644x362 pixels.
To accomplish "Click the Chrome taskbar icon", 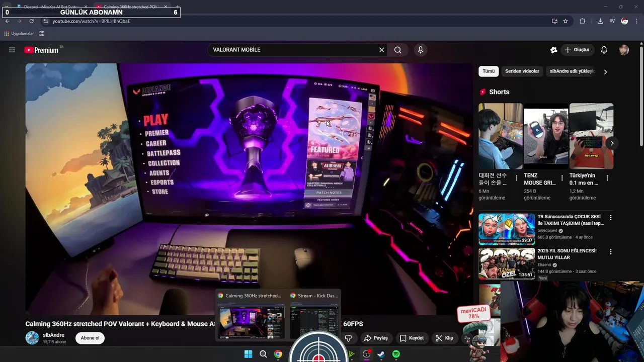I will tap(278, 354).
